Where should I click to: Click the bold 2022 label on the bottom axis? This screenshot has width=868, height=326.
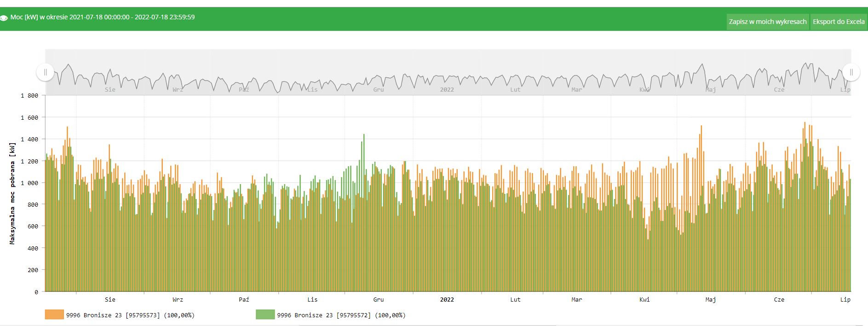point(447,300)
